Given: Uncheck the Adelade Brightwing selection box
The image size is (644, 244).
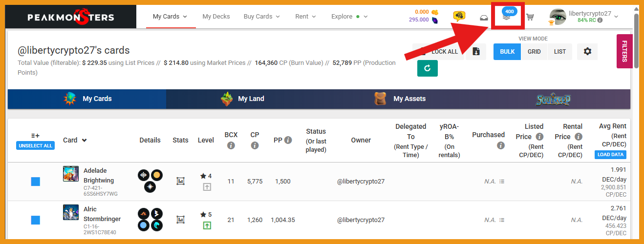Looking at the screenshot, I should pos(35,182).
